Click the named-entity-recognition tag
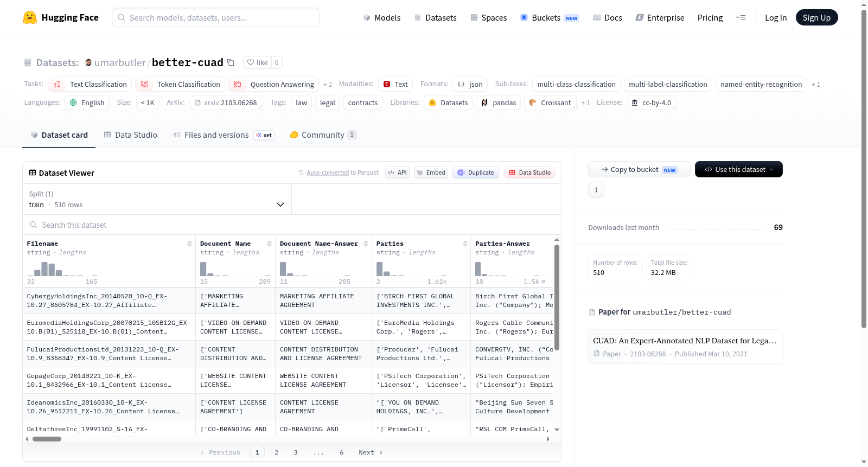 pyautogui.click(x=761, y=84)
